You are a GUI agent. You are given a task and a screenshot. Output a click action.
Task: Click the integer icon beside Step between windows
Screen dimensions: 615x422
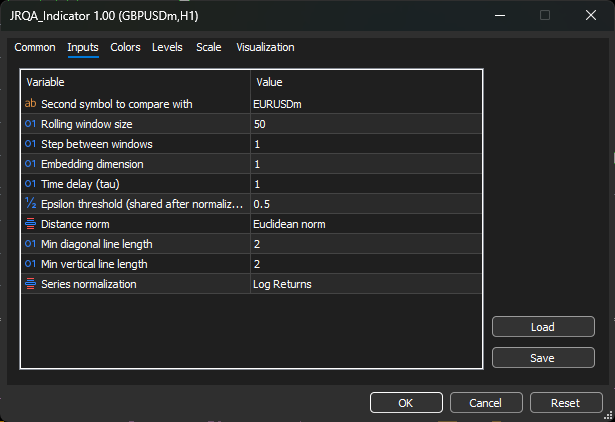pos(30,144)
